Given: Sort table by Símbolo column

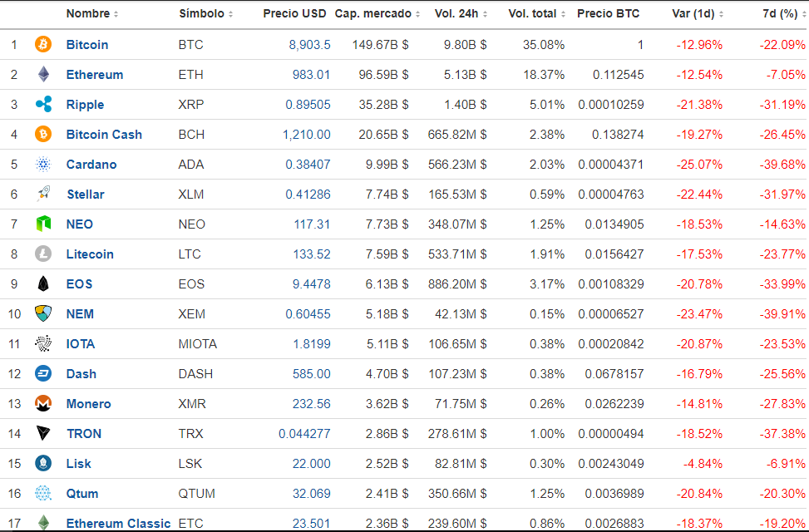Looking at the screenshot, I should pyautogui.click(x=206, y=13).
